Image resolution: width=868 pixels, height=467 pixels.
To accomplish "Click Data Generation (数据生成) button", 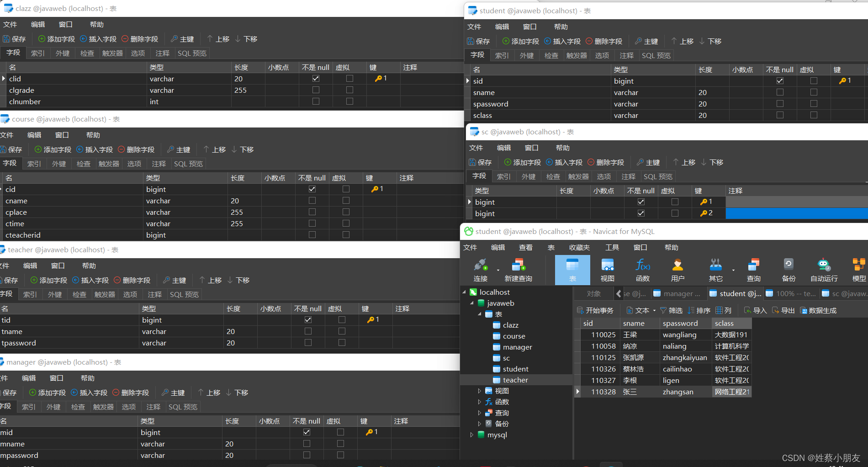I will 818,310.
